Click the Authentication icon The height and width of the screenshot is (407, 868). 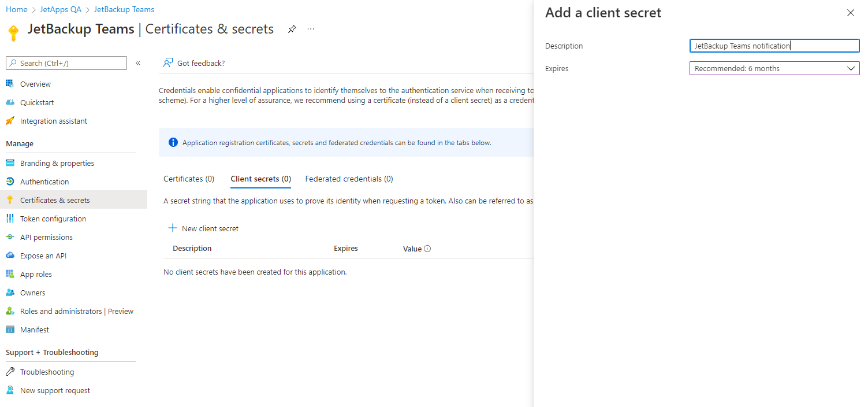[10, 182]
